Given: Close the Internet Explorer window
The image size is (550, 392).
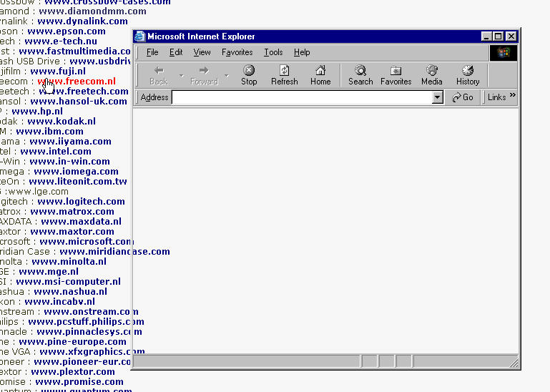Looking at the screenshot, I should point(511,36).
